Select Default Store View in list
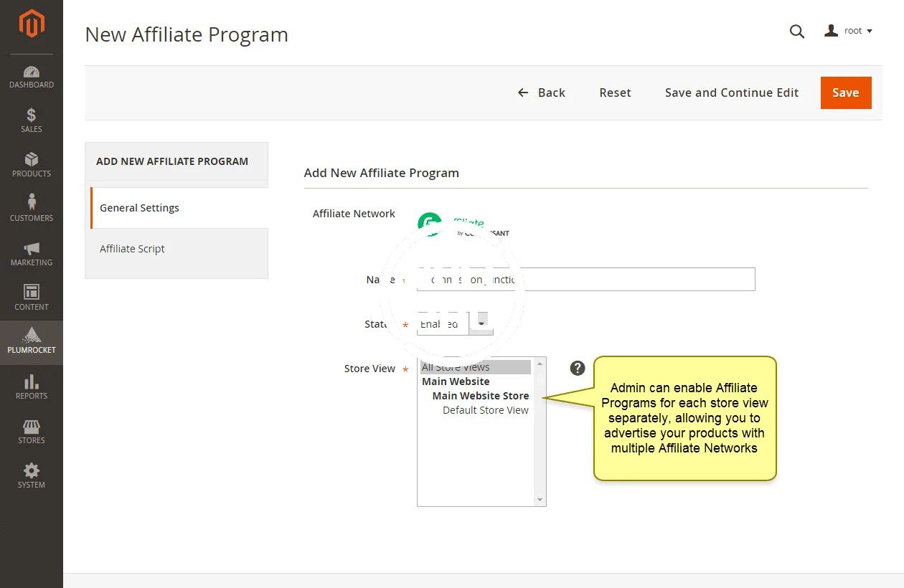This screenshot has width=904, height=588. pos(485,410)
